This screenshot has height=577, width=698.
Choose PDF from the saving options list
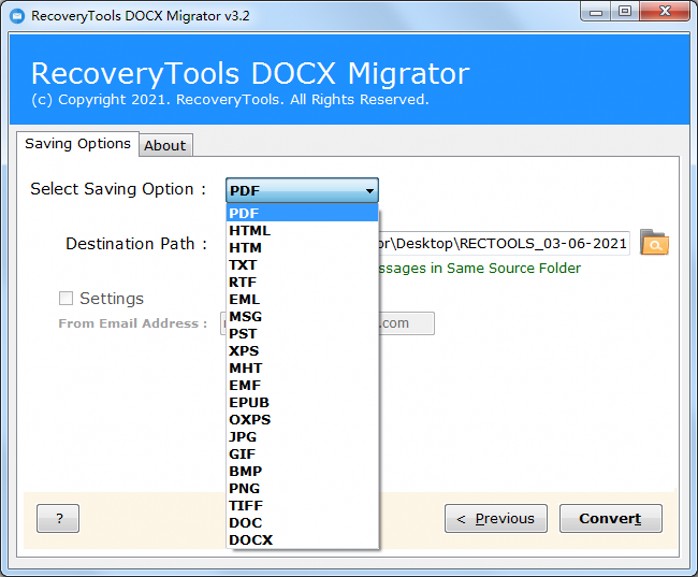coord(302,213)
